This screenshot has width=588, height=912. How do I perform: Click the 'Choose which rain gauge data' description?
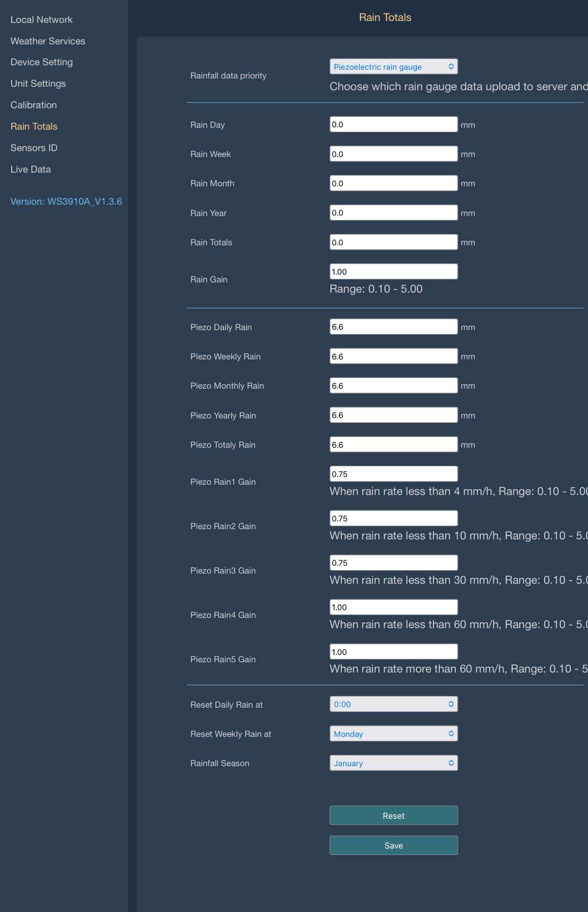459,86
